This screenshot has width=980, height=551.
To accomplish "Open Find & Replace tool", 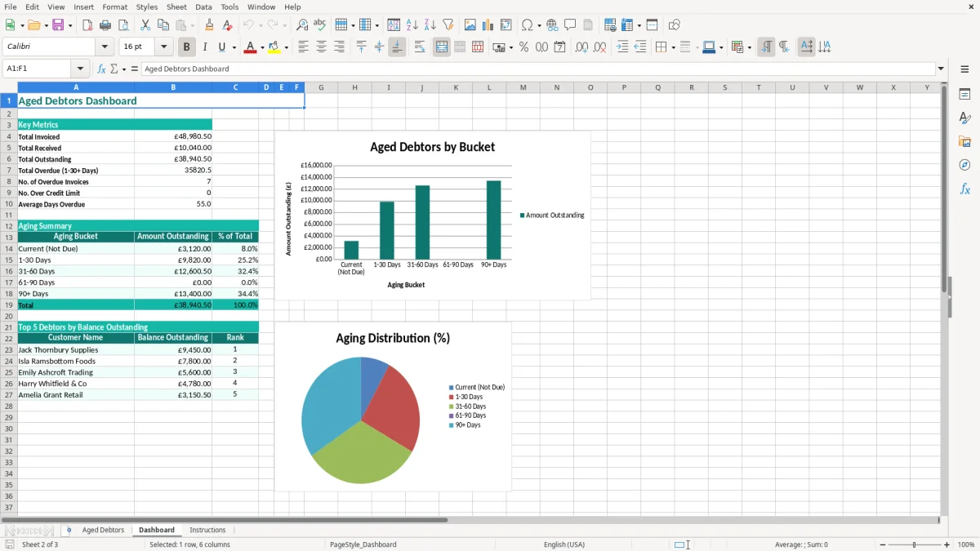I will 302,25.
